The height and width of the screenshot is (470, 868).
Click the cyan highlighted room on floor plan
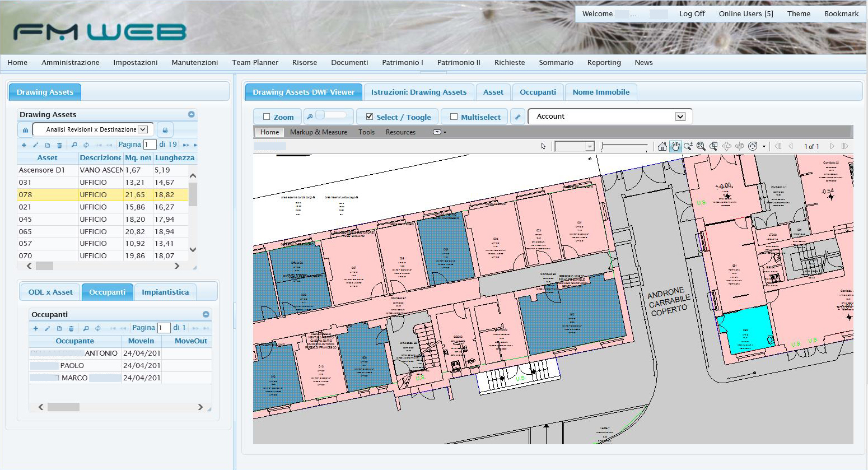[746, 331]
